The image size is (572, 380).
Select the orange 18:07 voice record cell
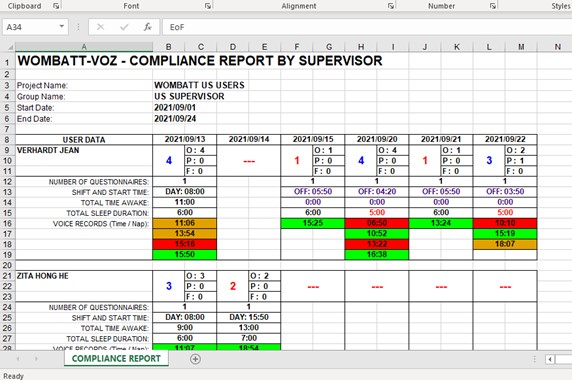(x=505, y=244)
